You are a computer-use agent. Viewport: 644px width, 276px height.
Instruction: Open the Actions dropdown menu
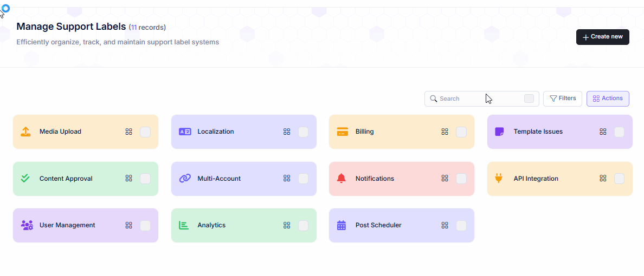click(608, 98)
